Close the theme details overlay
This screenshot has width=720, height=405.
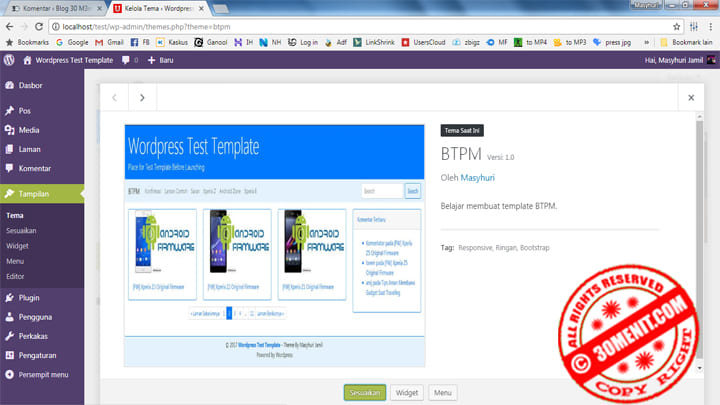point(691,97)
